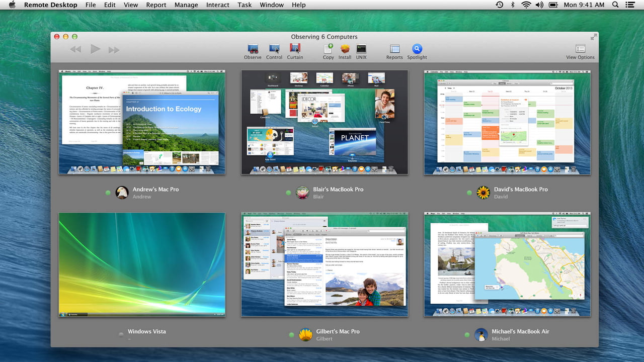
Task: Open Notification Center icon
Action: pyautogui.click(x=630, y=5)
